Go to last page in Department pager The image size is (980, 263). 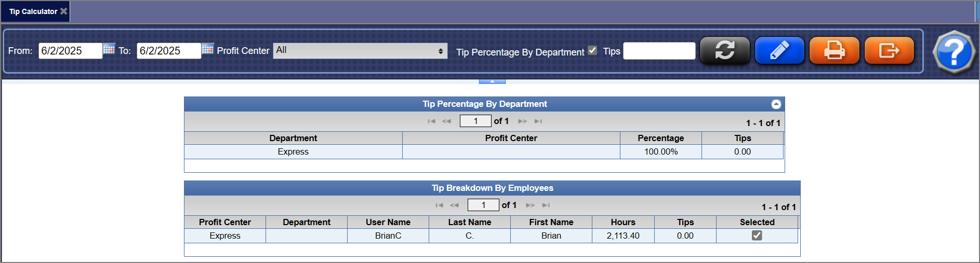(538, 121)
